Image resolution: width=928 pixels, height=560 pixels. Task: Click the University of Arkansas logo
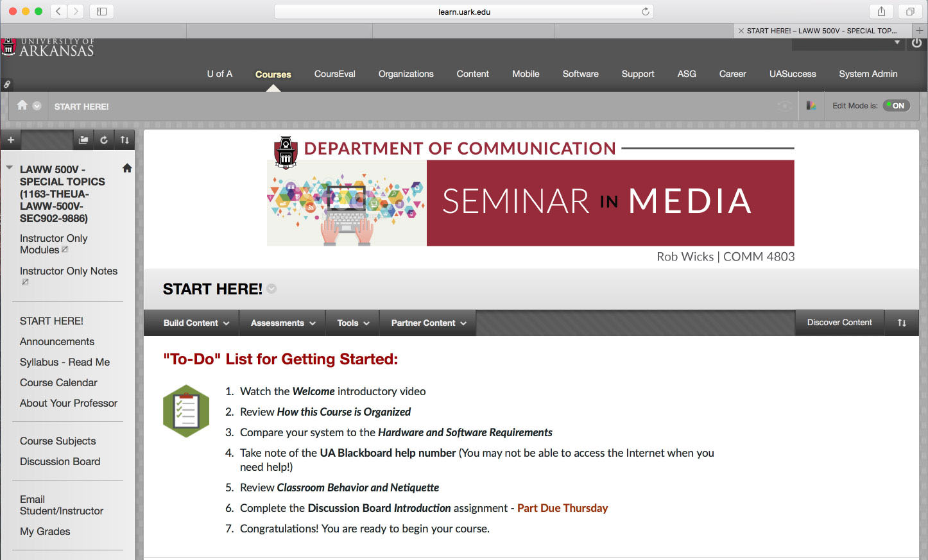48,47
